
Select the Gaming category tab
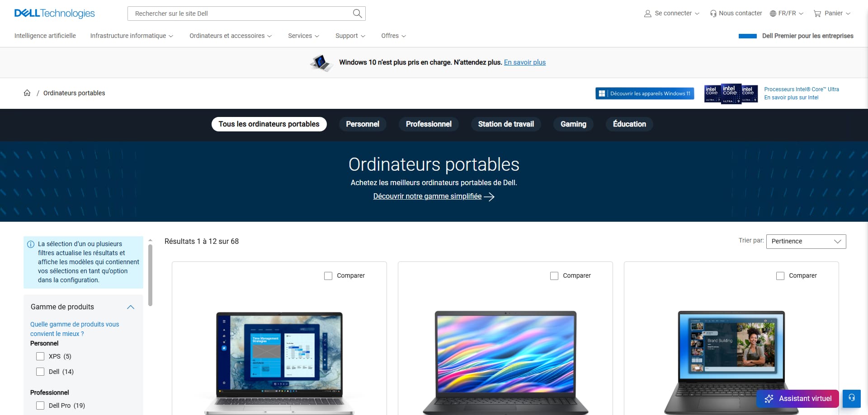(573, 124)
